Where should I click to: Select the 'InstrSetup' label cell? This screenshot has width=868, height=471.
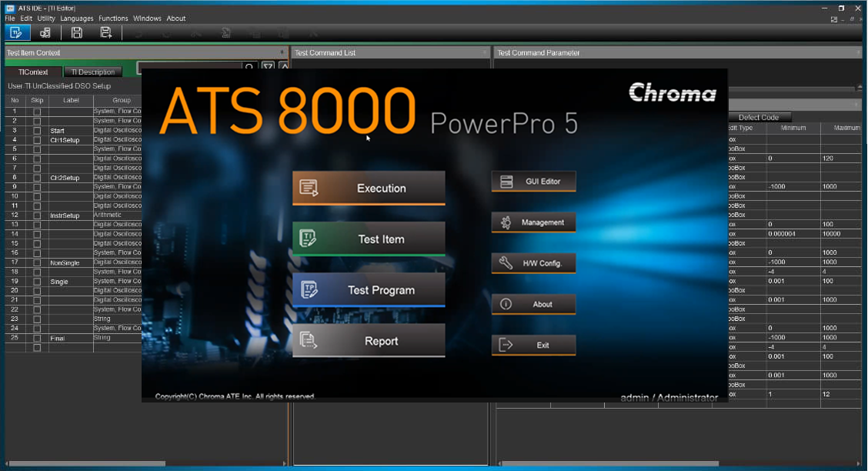(x=71, y=215)
